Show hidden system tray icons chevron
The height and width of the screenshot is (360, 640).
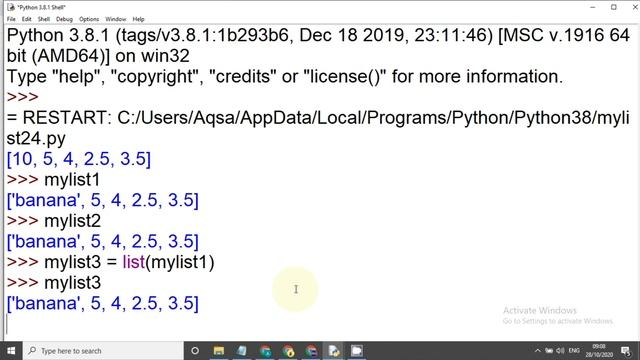click(538, 351)
